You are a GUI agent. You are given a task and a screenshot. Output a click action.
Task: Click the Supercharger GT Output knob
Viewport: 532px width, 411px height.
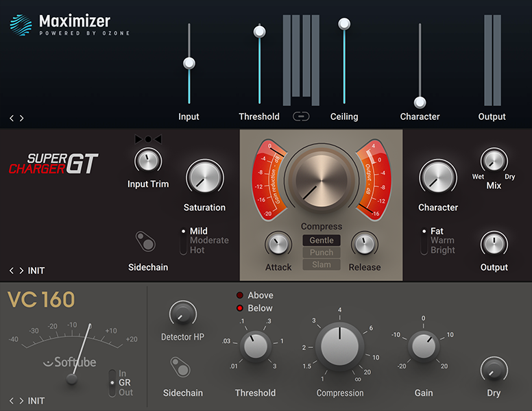click(494, 244)
